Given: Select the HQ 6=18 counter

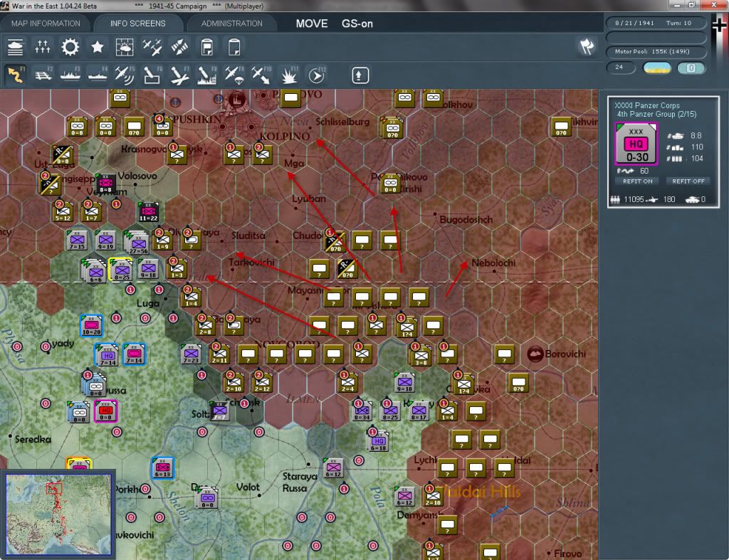Looking at the screenshot, I should [379, 440].
